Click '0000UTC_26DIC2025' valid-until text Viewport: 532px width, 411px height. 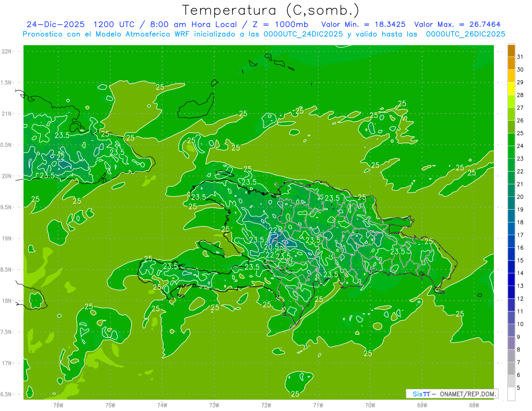[x=465, y=34]
